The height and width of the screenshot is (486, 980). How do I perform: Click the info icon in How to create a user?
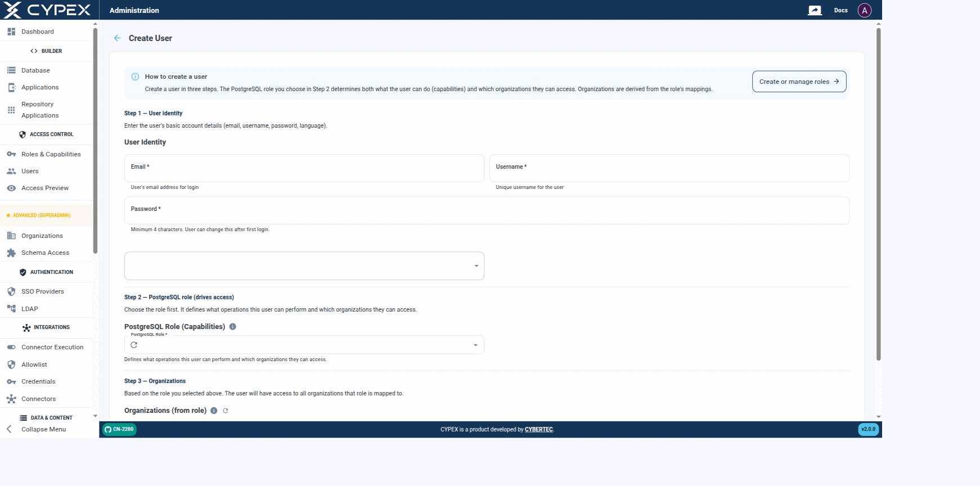(x=135, y=76)
